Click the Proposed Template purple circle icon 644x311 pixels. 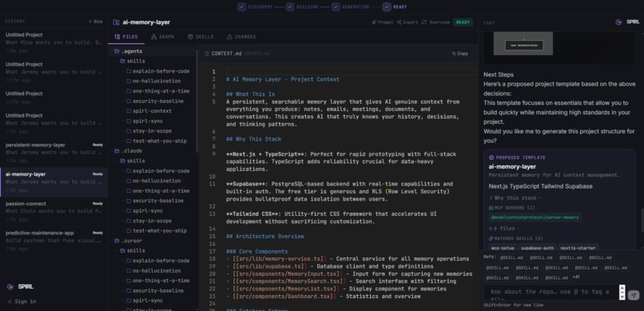pos(491,157)
